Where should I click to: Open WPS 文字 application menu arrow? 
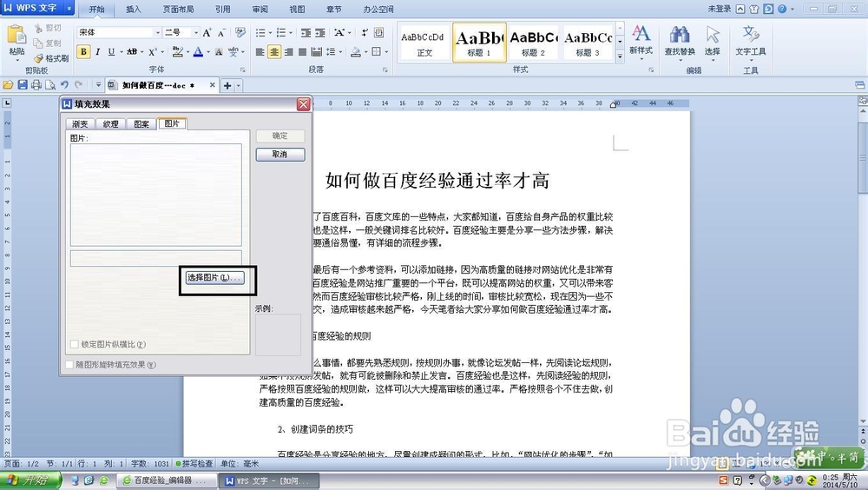pos(69,8)
